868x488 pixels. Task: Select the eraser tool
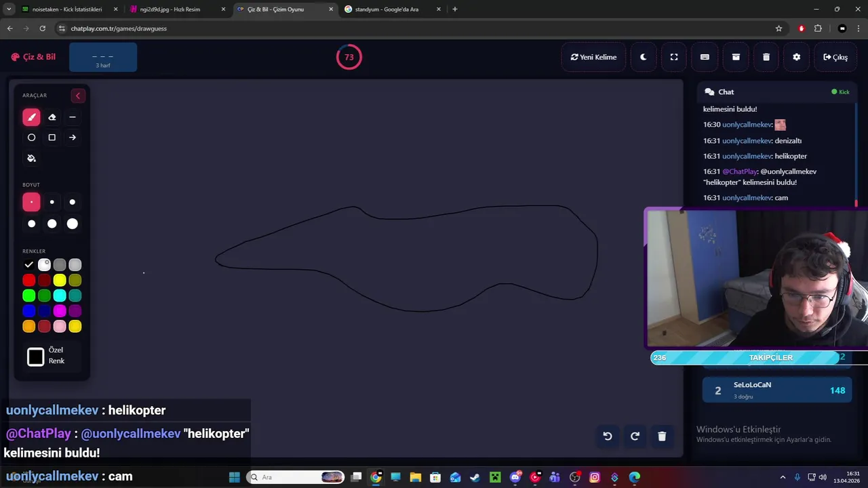(x=52, y=117)
